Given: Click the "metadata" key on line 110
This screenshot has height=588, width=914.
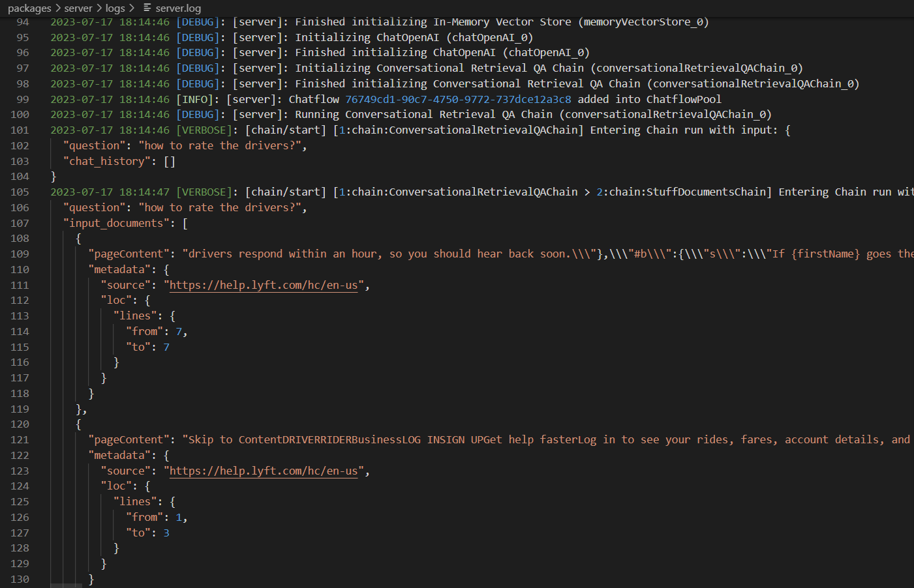Looking at the screenshot, I should click(x=119, y=269).
